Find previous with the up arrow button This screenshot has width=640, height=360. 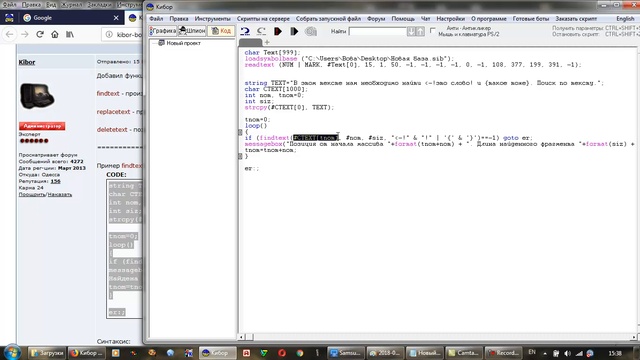420,31
